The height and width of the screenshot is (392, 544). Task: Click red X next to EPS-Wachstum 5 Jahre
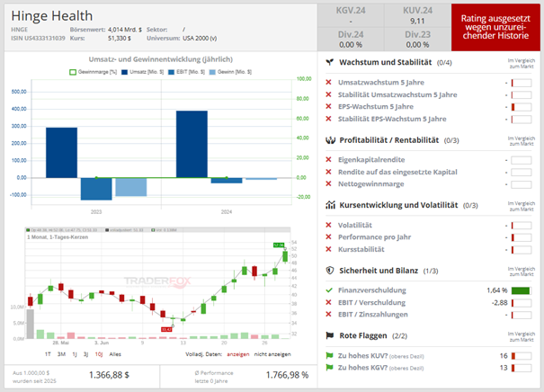coord(328,106)
